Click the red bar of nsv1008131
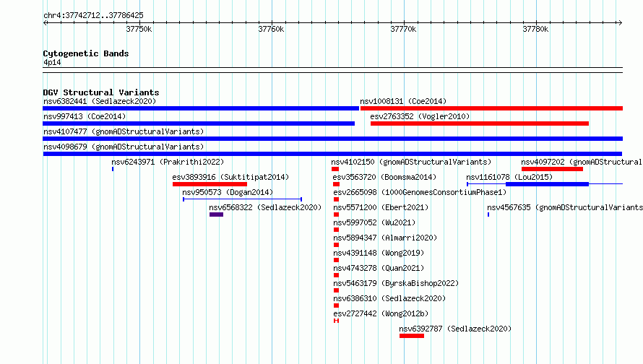The height and width of the screenshot is (364, 643). pyautogui.click(x=492, y=108)
